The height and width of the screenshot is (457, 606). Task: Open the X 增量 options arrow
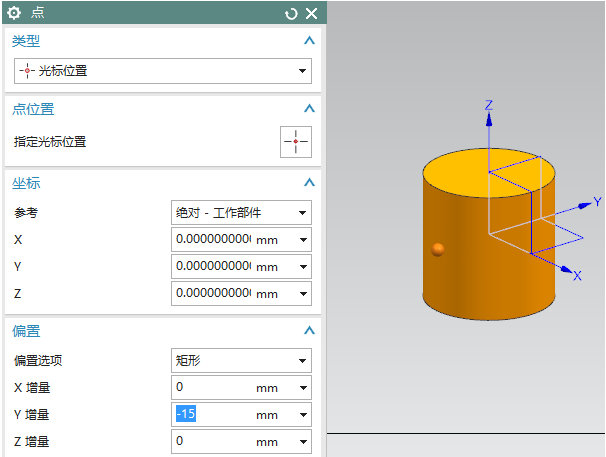[x=303, y=388]
